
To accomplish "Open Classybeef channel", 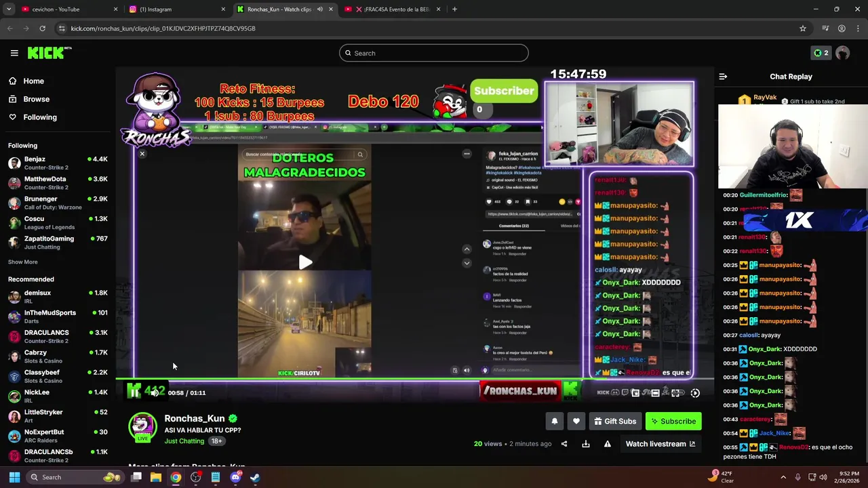I will pyautogui.click(x=58, y=376).
